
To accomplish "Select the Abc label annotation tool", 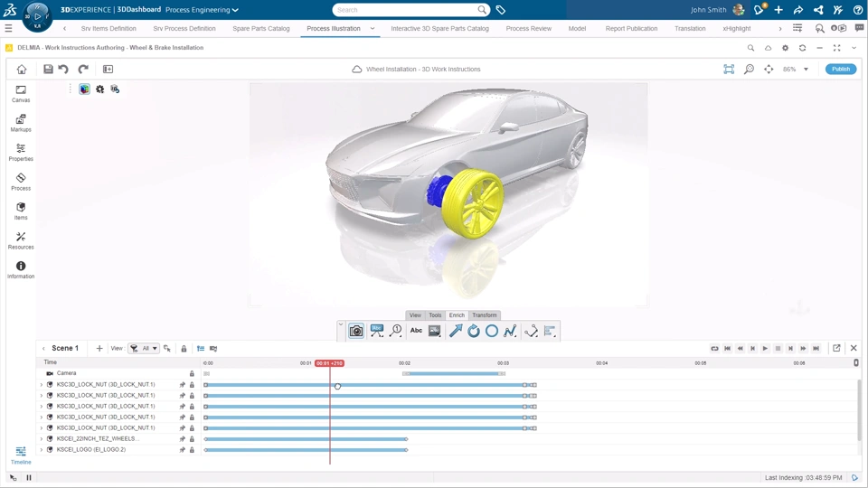I will pyautogui.click(x=377, y=331).
